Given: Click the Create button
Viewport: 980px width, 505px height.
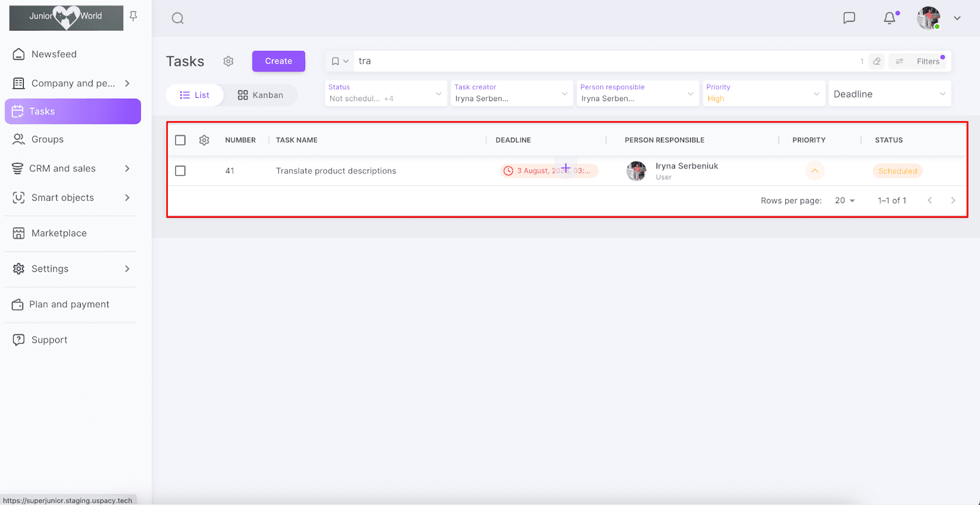Looking at the screenshot, I should [279, 61].
